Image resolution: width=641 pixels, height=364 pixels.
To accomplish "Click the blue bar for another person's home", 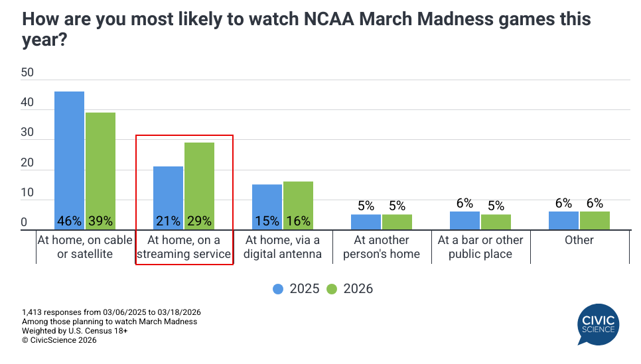I will [x=366, y=222].
